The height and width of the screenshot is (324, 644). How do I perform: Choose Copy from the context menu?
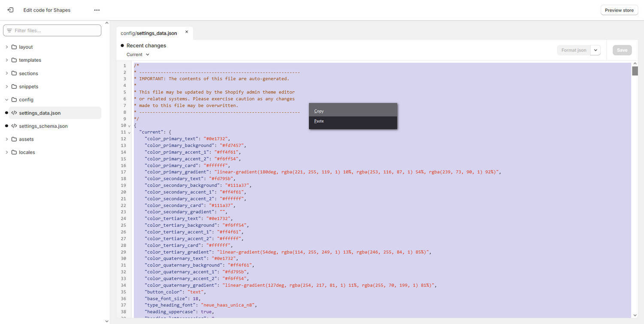point(353,111)
